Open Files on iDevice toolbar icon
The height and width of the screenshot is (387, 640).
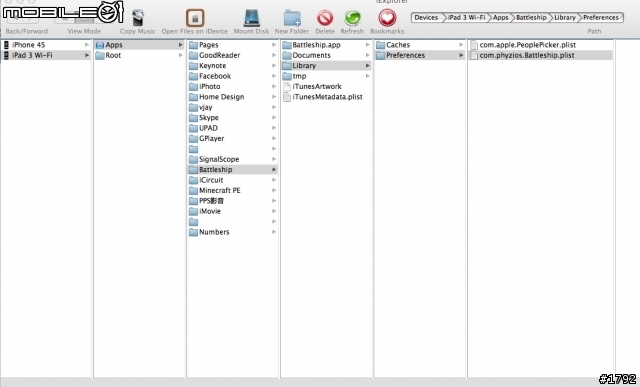point(195,18)
